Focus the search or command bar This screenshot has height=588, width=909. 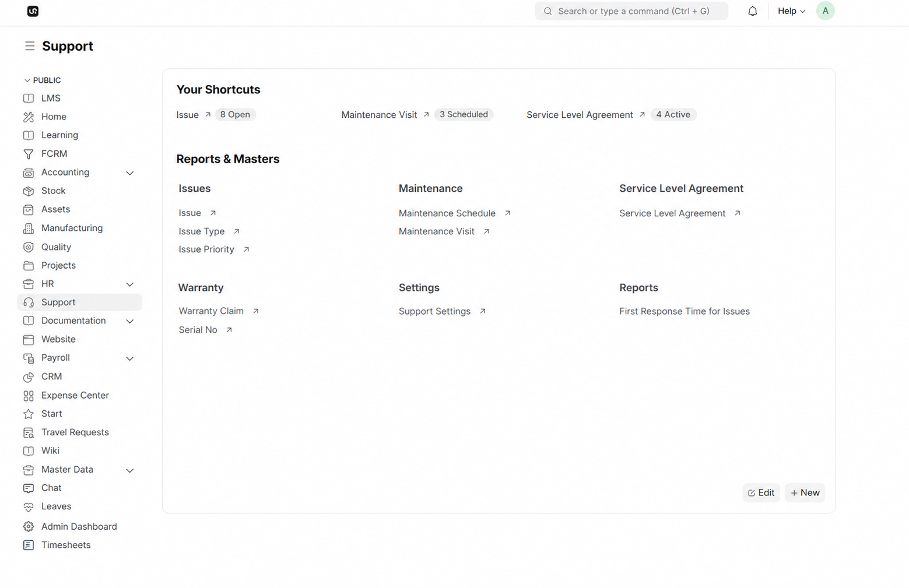click(x=631, y=11)
